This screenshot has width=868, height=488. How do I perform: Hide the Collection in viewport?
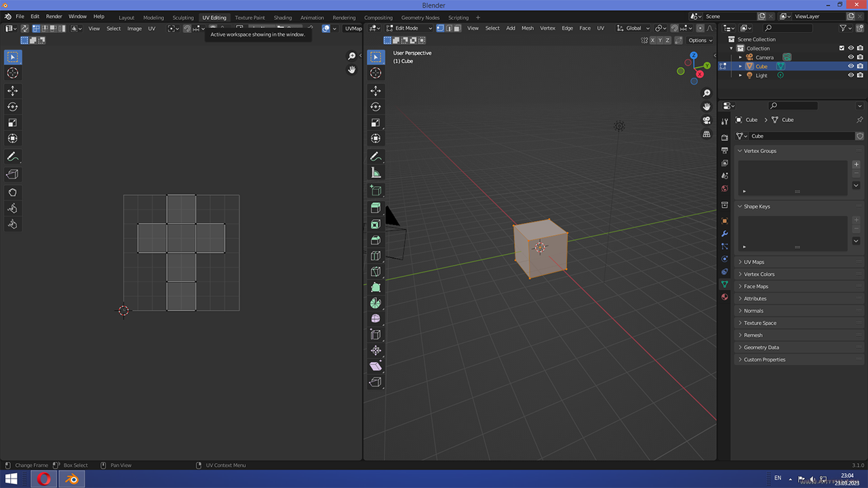point(851,48)
